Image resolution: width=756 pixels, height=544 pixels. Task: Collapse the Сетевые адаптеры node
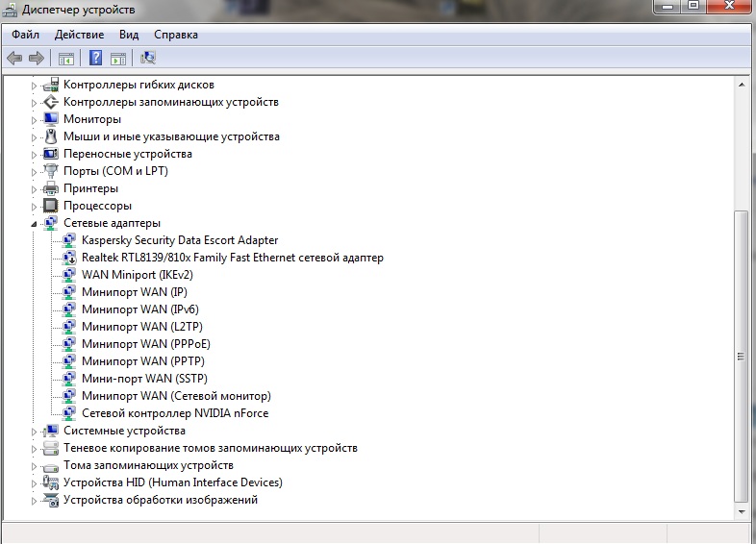point(34,224)
